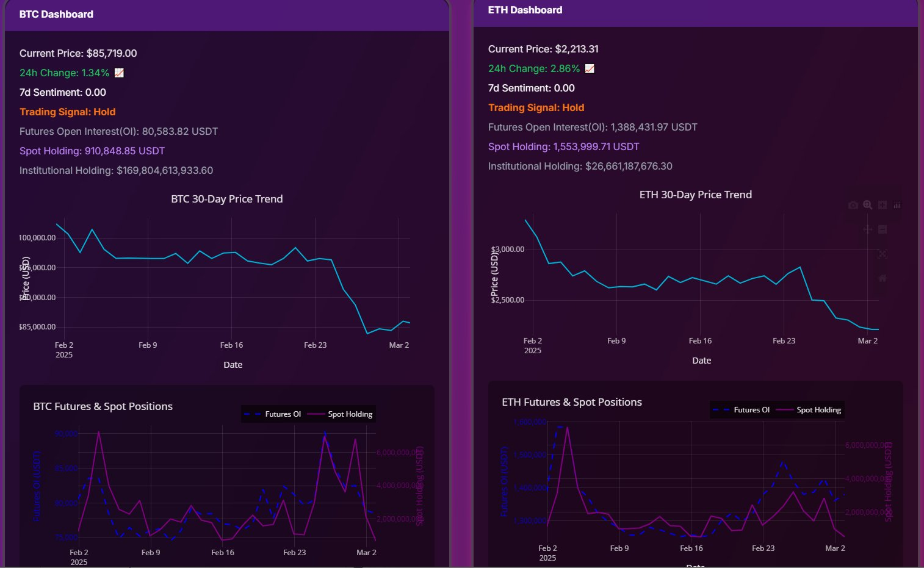Screen dimensions: 924x568
Task: Select the Zoom tool in ETH chart modebar
Action: (x=867, y=206)
